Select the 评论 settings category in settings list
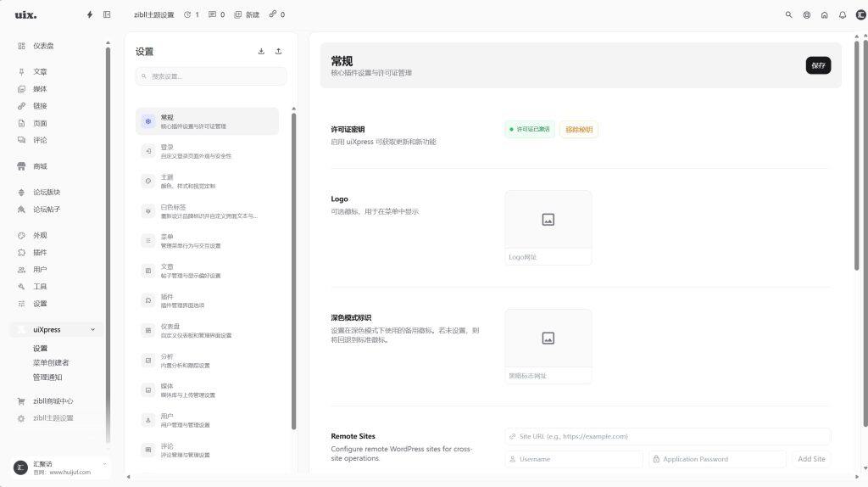Viewport: 868px width, 487px height. (208, 451)
